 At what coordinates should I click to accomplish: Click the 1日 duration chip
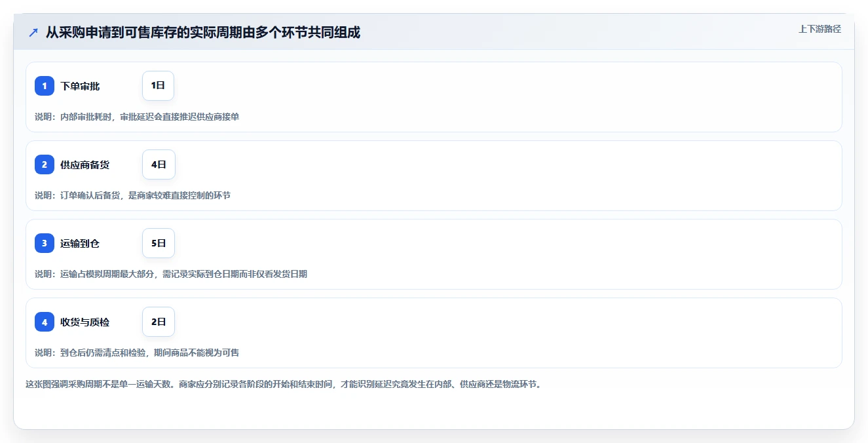coord(158,86)
